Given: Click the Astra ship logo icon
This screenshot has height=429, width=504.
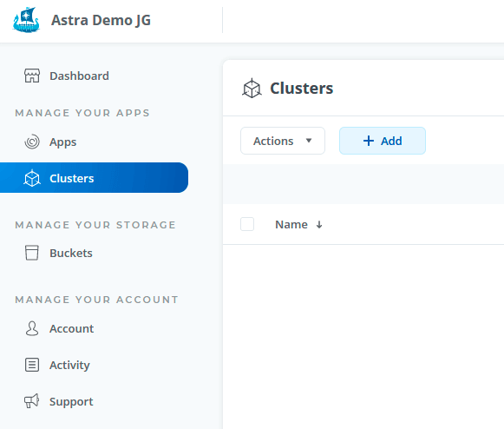Looking at the screenshot, I should [26, 20].
